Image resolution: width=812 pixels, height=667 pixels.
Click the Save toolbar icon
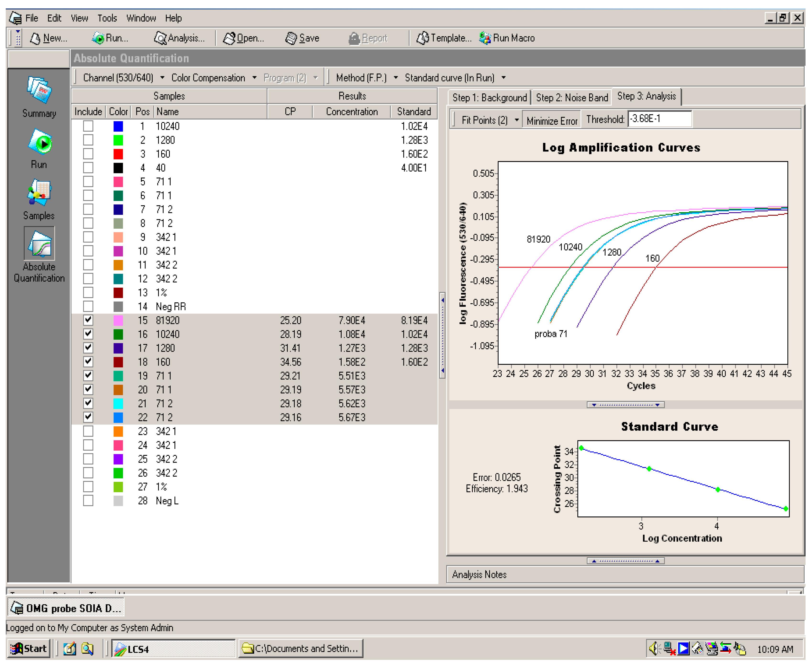(x=291, y=38)
